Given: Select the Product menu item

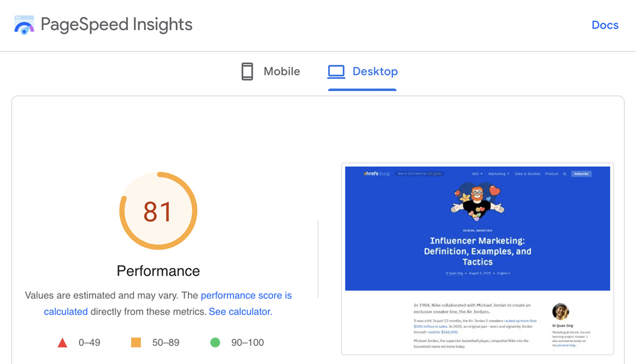Looking at the screenshot, I should pyautogui.click(x=552, y=174).
